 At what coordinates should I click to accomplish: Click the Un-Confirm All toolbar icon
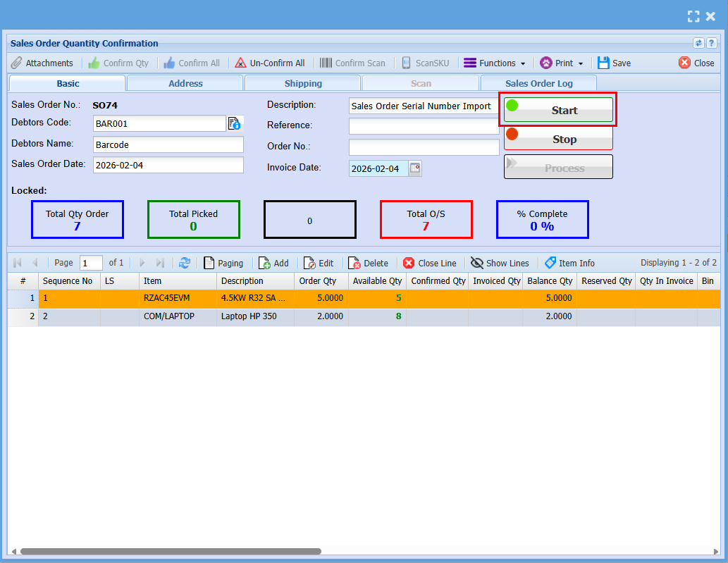(240, 63)
